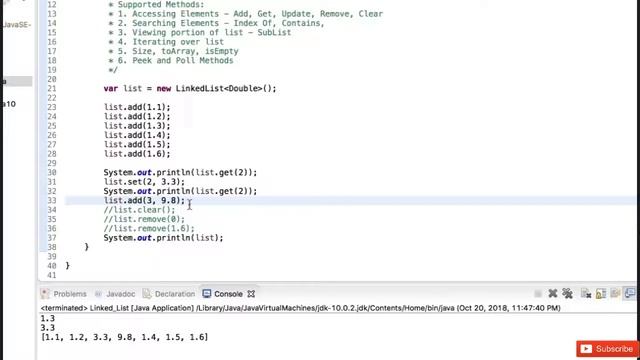
Task: Click the commented line '//list.remove(0);'
Action: click(x=144, y=219)
